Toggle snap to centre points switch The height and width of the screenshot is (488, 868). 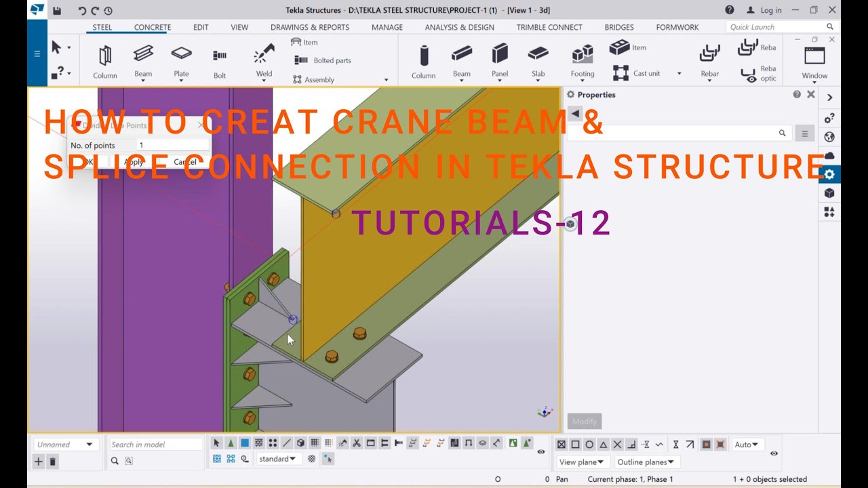589,445
